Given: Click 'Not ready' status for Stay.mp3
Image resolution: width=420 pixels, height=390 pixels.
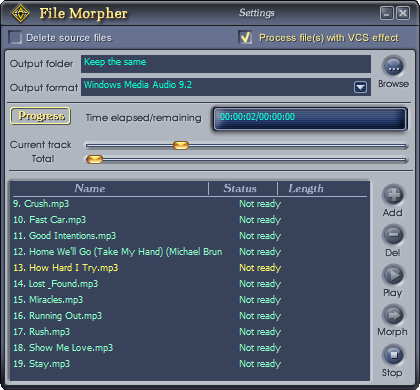Looking at the screenshot, I should point(260,364).
